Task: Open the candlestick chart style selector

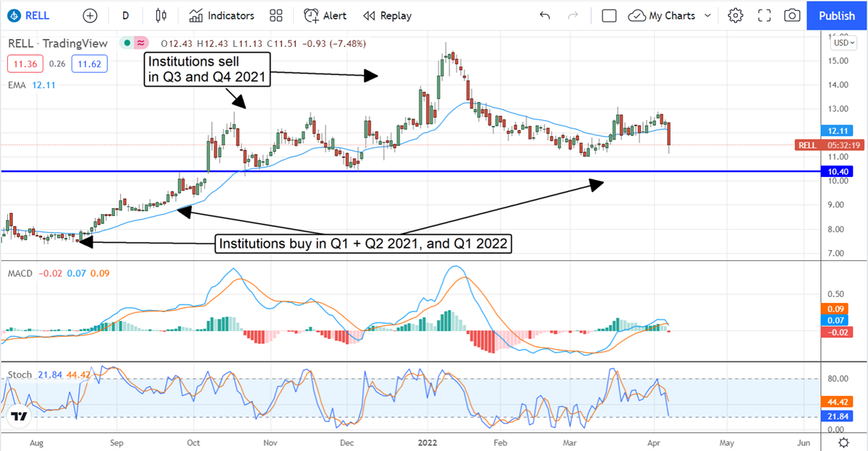Action: click(161, 15)
